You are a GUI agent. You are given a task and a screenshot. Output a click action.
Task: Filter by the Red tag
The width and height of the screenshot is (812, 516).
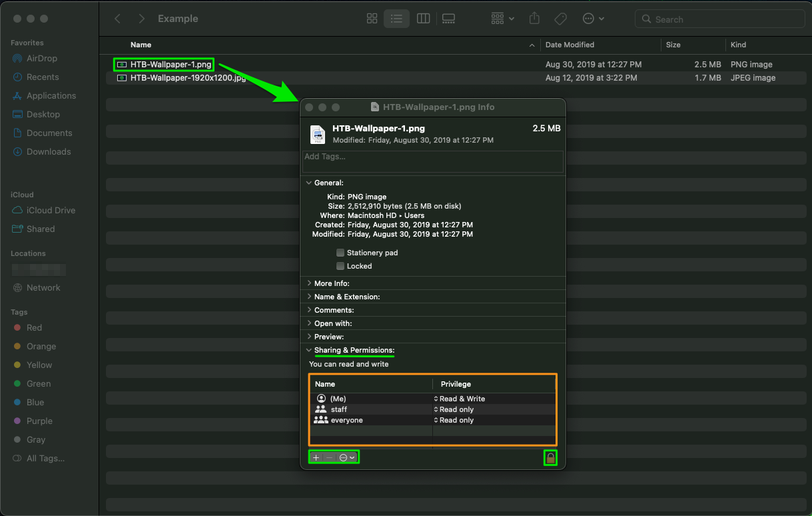tap(34, 328)
